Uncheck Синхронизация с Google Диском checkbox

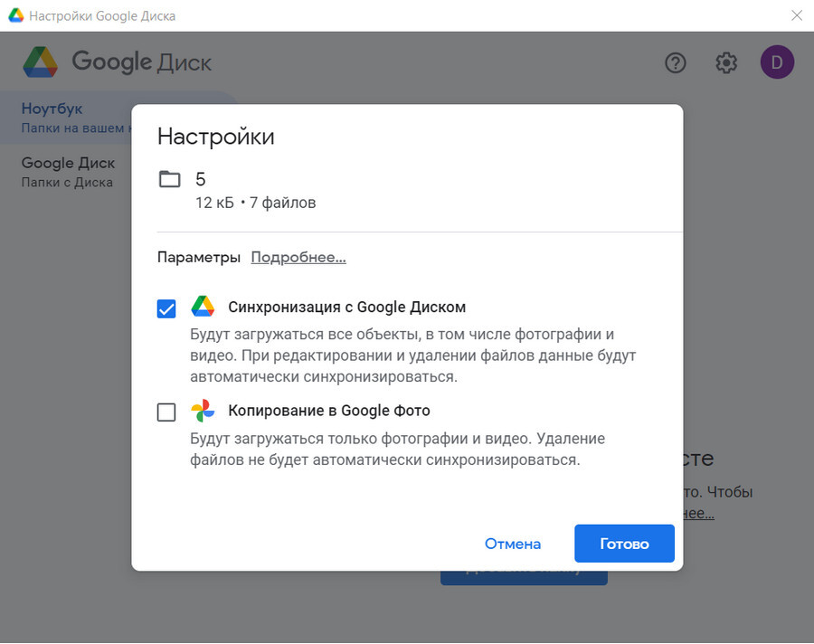tap(166, 308)
